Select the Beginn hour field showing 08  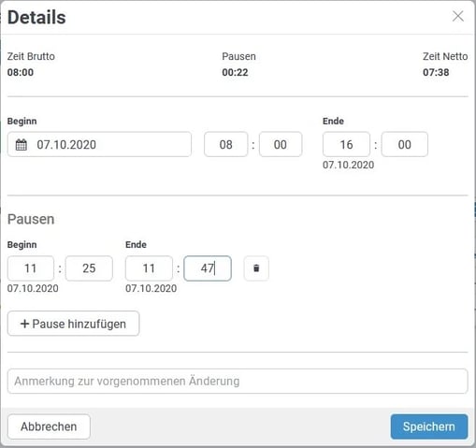(x=226, y=144)
